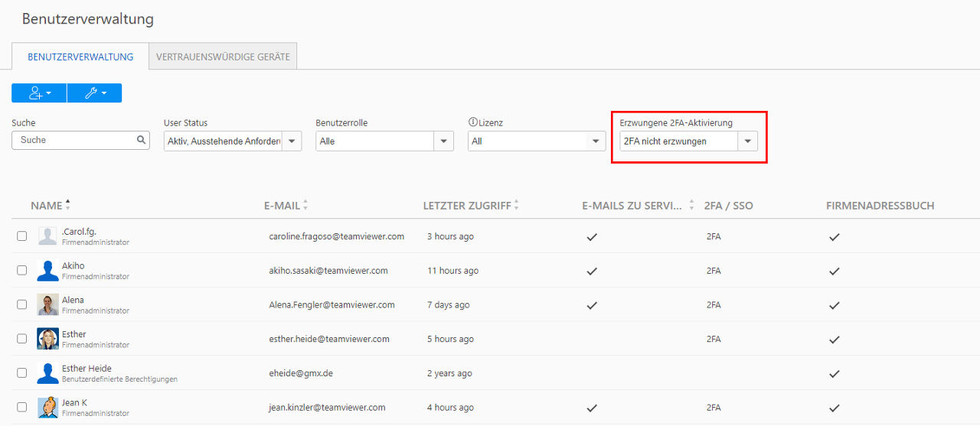Open the Erzwungene 2FA-Aktivierung dropdown

[x=688, y=141]
